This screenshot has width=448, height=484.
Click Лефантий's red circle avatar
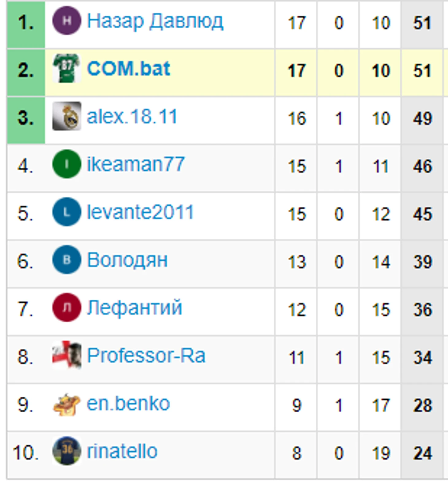[67, 308]
